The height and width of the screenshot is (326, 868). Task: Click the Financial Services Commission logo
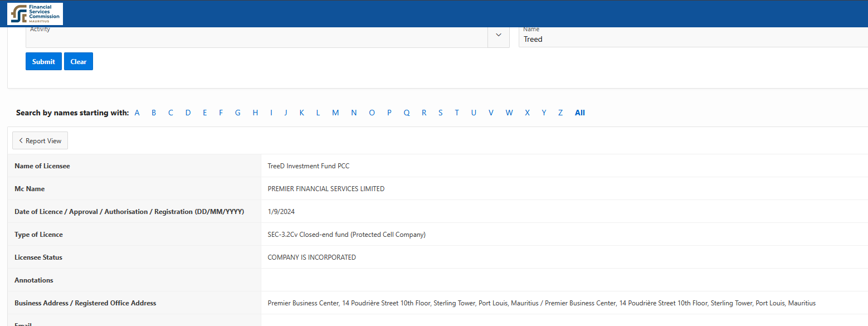[34, 13]
